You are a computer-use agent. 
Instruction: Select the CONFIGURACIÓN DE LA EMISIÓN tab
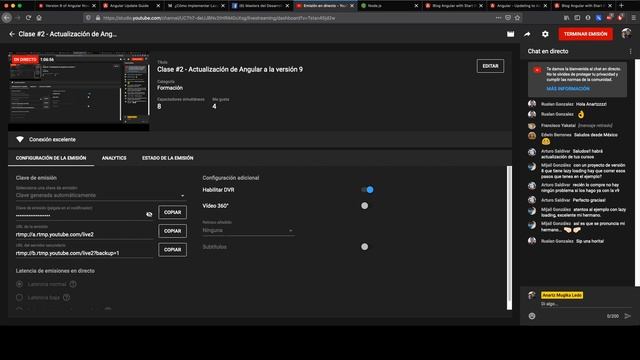[51, 158]
